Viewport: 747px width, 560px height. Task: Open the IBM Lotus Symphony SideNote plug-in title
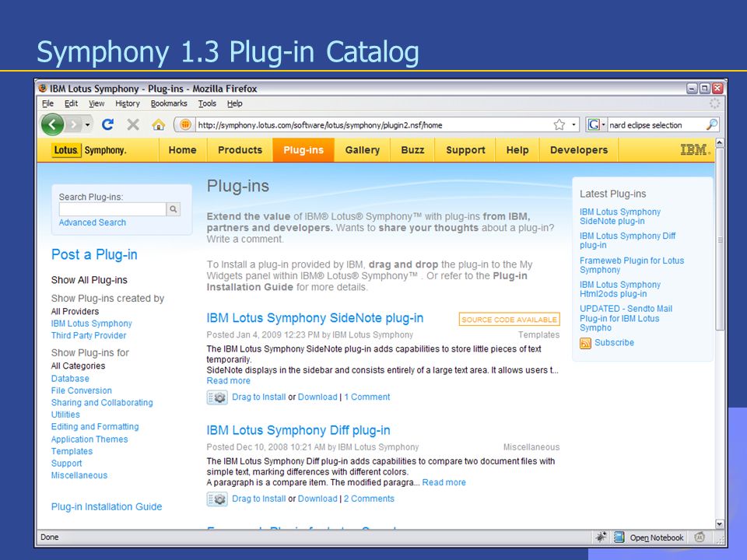click(315, 318)
